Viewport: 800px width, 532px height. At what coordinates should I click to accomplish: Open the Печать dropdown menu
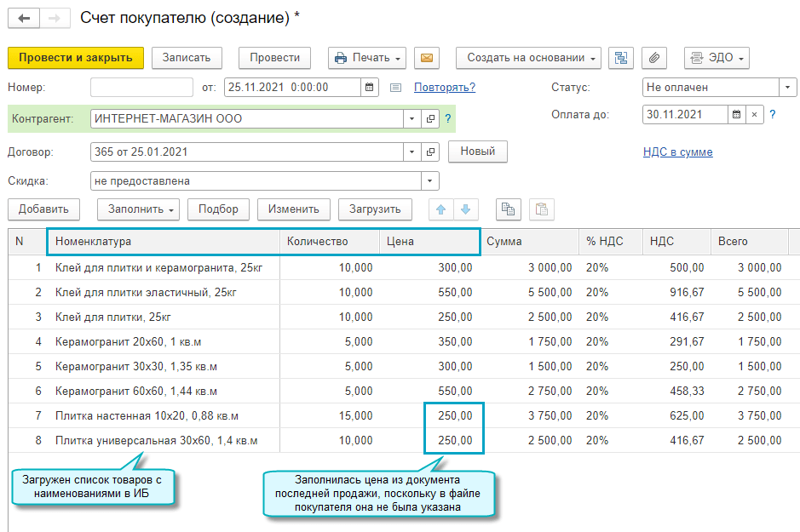[367, 58]
